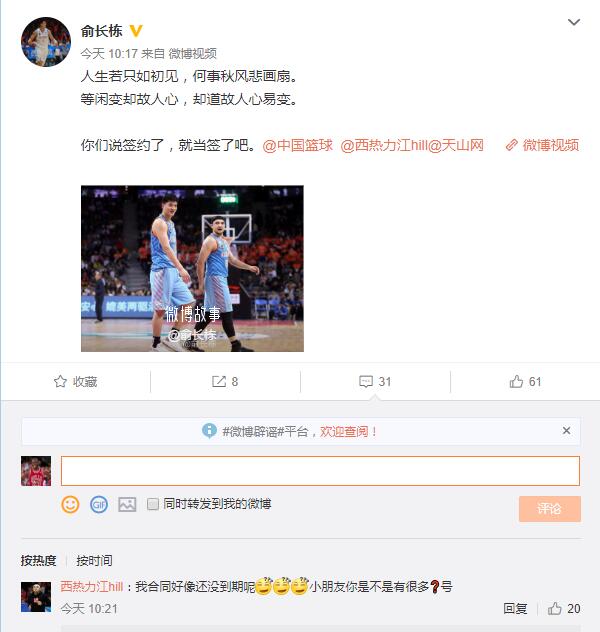Dismiss the 微博辟谣 notice banner
This screenshot has height=632, width=600.
pyautogui.click(x=566, y=430)
